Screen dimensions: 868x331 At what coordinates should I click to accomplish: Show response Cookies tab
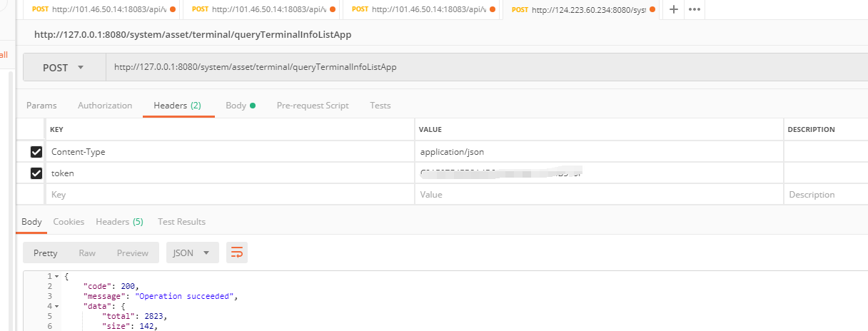69,222
